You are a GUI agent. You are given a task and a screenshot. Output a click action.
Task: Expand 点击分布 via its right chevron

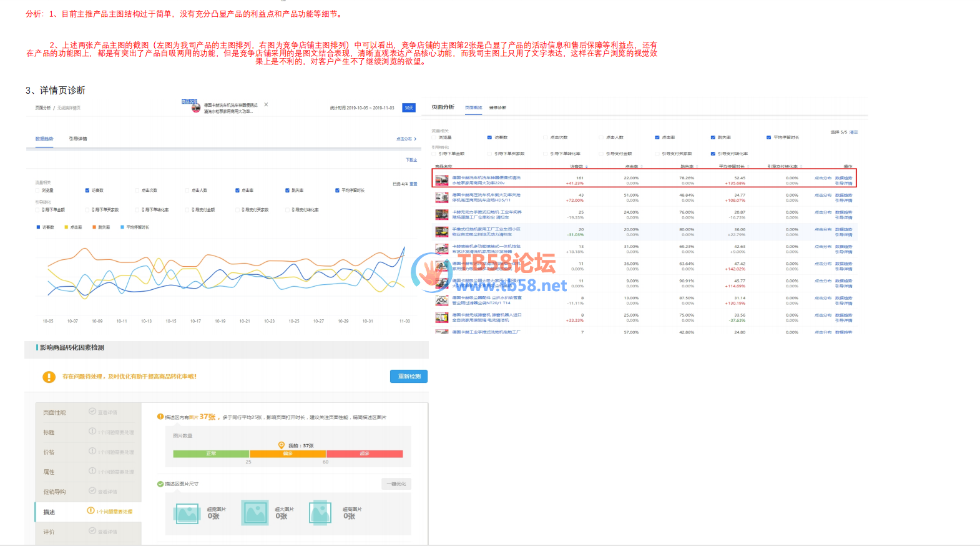point(415,139)
